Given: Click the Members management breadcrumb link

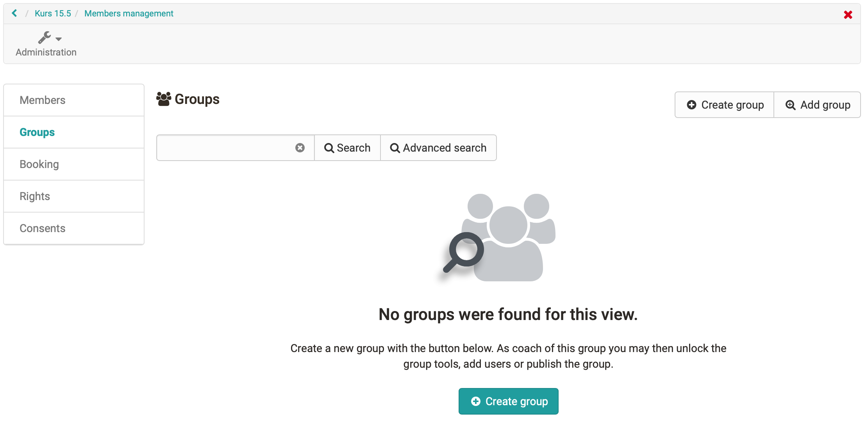Looking at the screenshot, I should (x=129, y=13).
